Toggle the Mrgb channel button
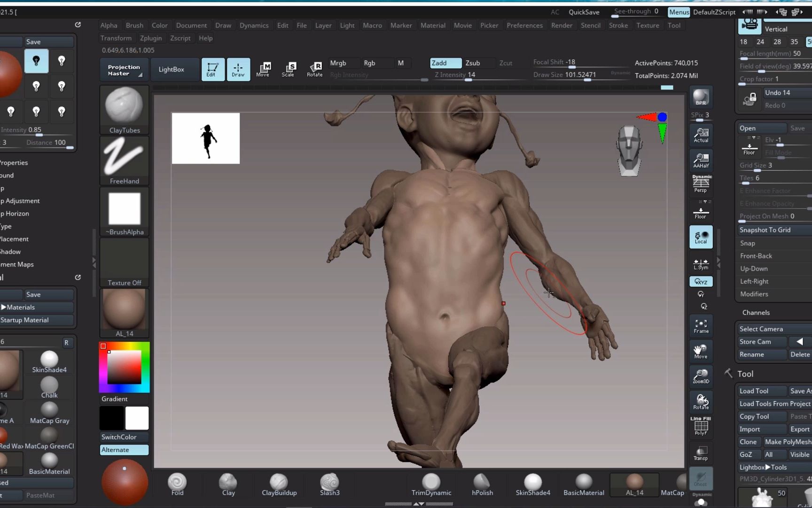Viewport: 812px width, 508px height. pyautogui.click(x=344, y=63)
